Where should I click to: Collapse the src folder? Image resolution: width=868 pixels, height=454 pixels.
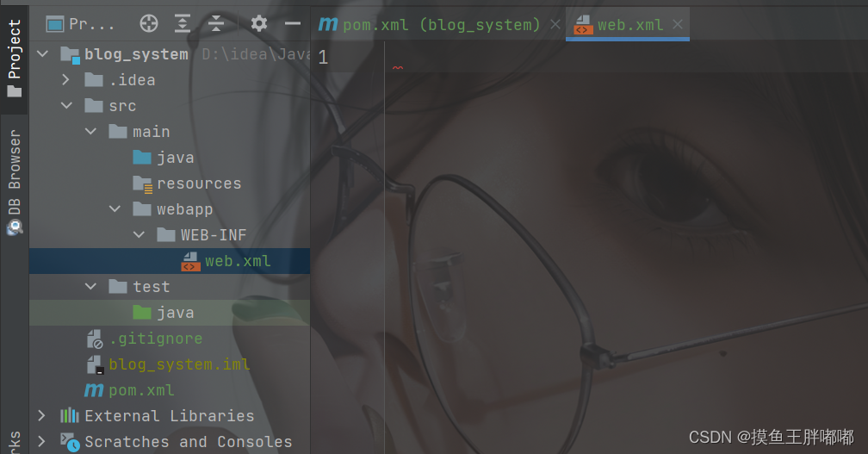coord(66,105)
